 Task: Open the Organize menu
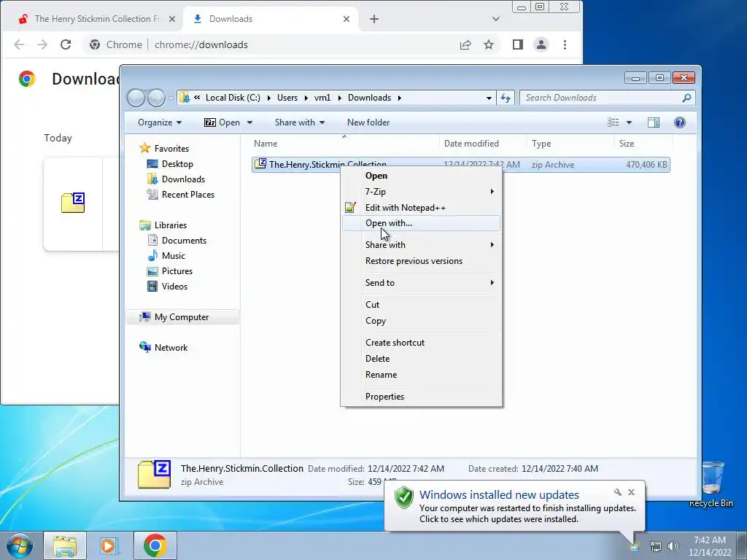click(160, 122)
